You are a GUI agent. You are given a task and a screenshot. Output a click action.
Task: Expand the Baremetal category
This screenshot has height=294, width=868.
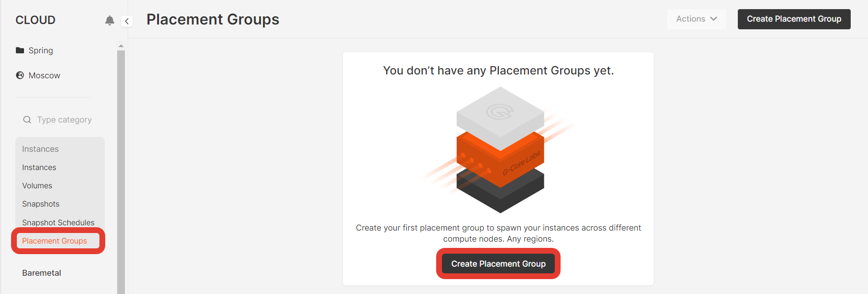coord(41,273)
